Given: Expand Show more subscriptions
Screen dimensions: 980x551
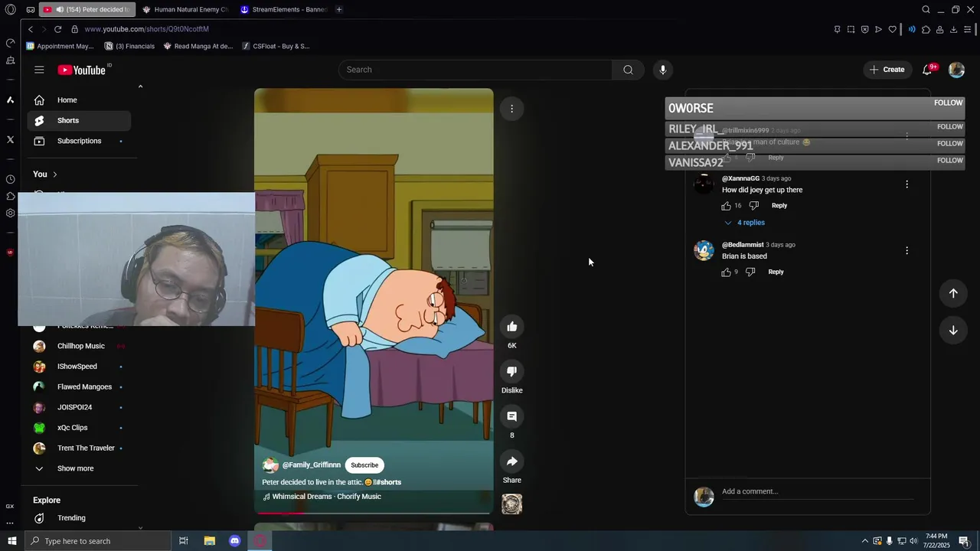Looking at the screenshot, I should pos(75,468).
